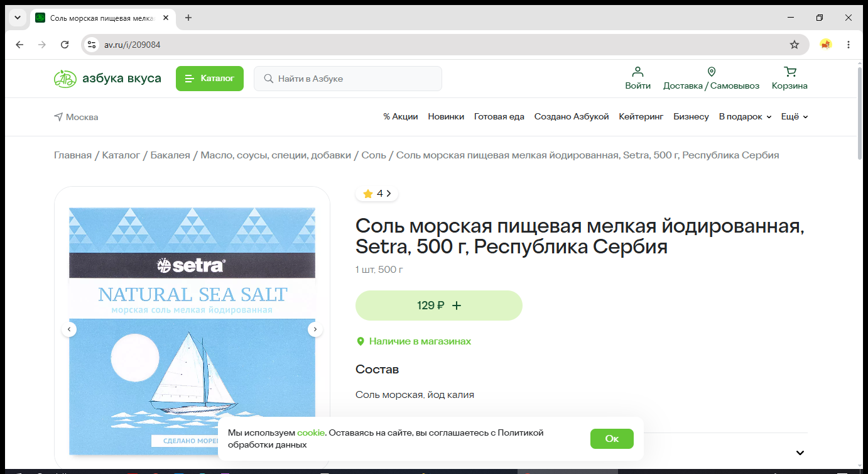Screen dimensions: 868x474
Task: Reload the current page
Action: pyautogui.click(x=65, y=45)
